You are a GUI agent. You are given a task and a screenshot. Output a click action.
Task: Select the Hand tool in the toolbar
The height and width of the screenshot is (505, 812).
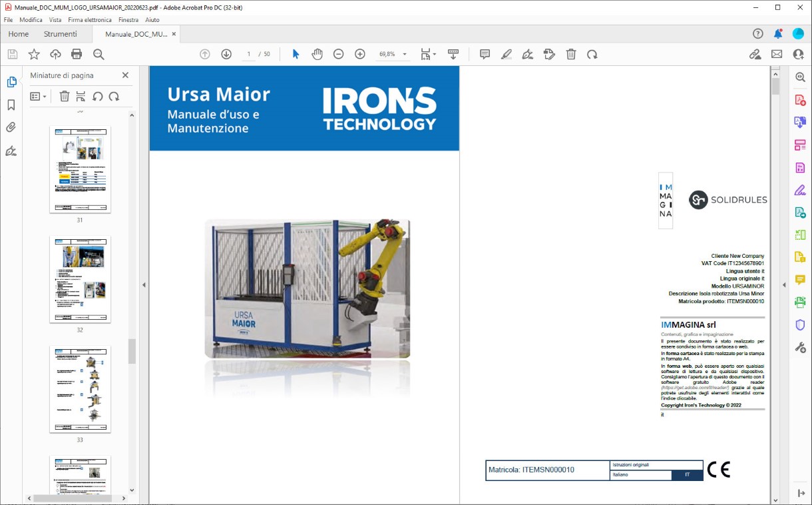317,54
